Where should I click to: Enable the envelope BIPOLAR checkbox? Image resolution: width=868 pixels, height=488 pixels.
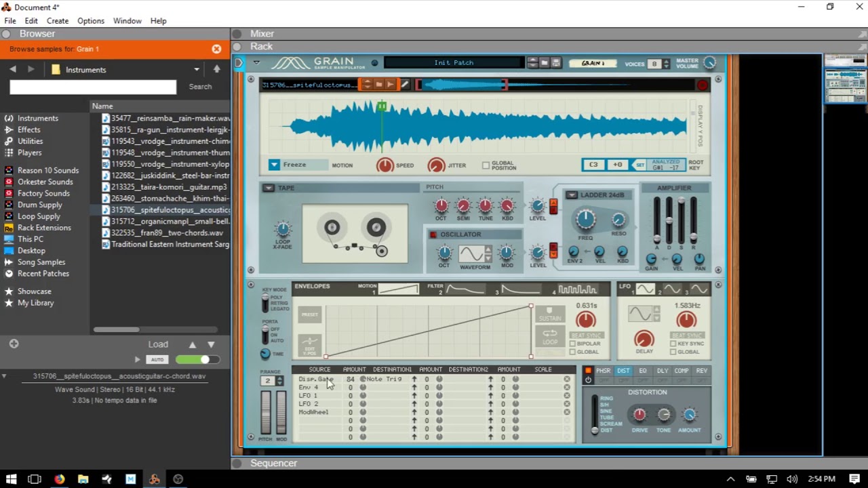click(573, 344)
